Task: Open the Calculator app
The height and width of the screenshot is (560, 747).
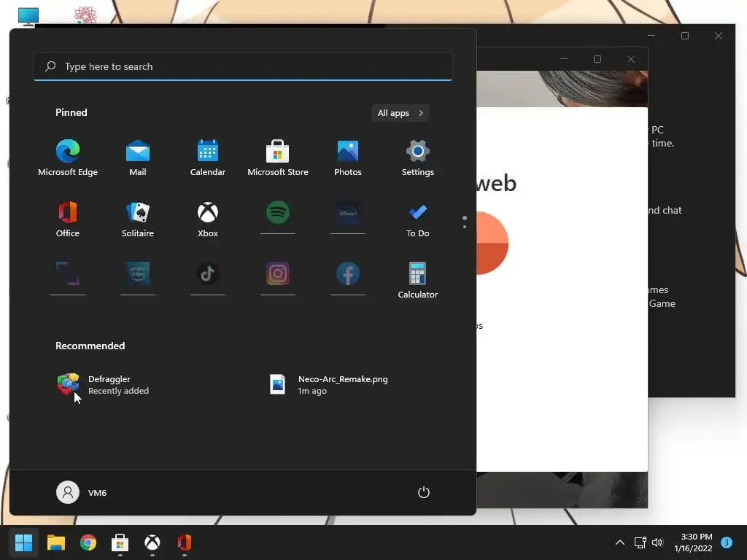Action: [x=418, y=281]
